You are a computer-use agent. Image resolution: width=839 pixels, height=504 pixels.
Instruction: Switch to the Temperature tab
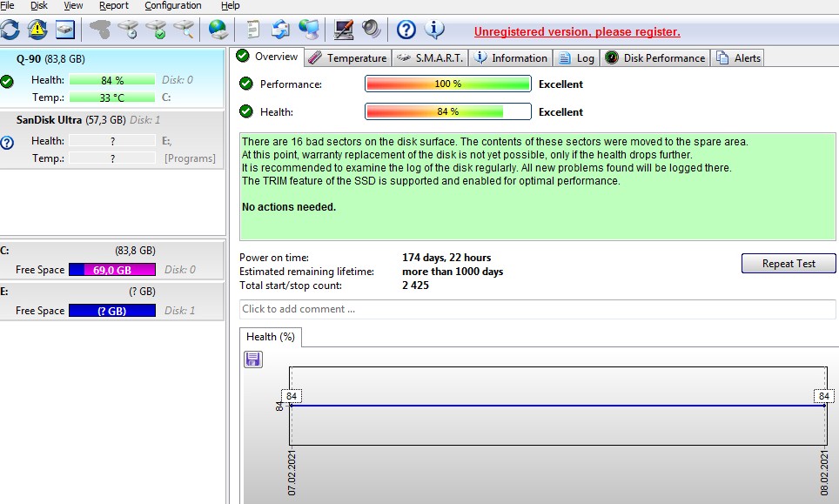pyautogui.click(x=348, y=57)
